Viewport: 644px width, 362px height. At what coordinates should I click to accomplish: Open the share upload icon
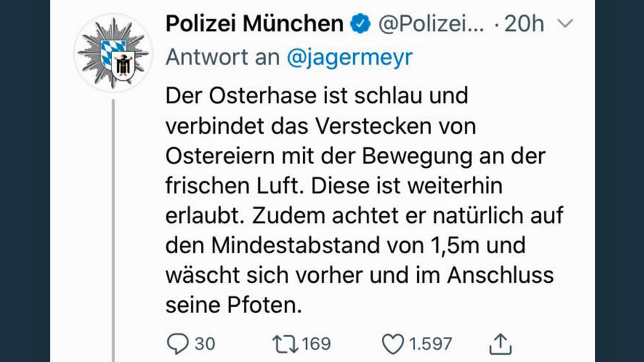tap(500, 343)
